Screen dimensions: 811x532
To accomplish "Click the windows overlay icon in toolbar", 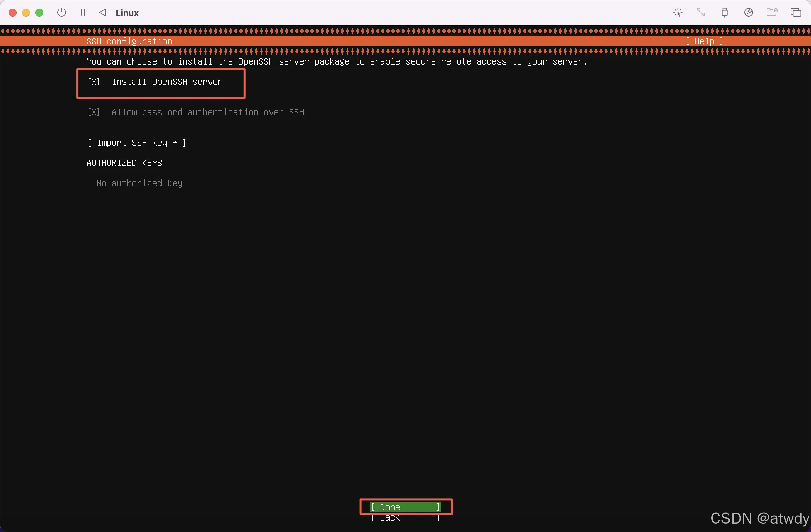I will [796, 13].
